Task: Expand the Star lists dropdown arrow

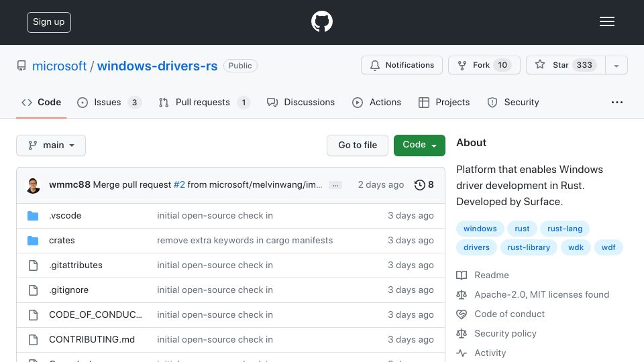Action: tap(616, 66)
